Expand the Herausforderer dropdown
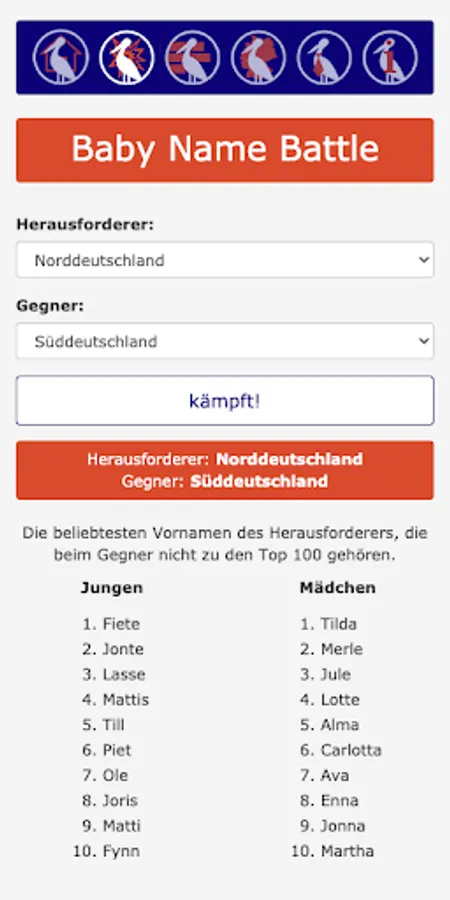 point(225,260)
